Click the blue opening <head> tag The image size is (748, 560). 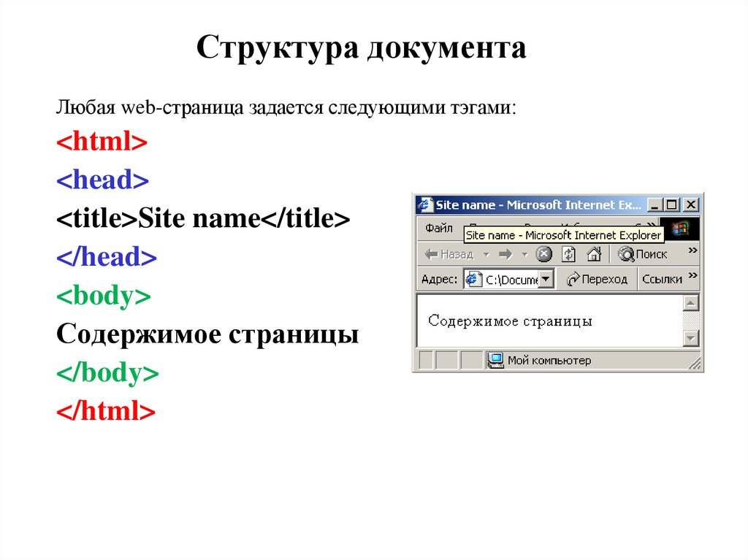[x=102, y=180]
